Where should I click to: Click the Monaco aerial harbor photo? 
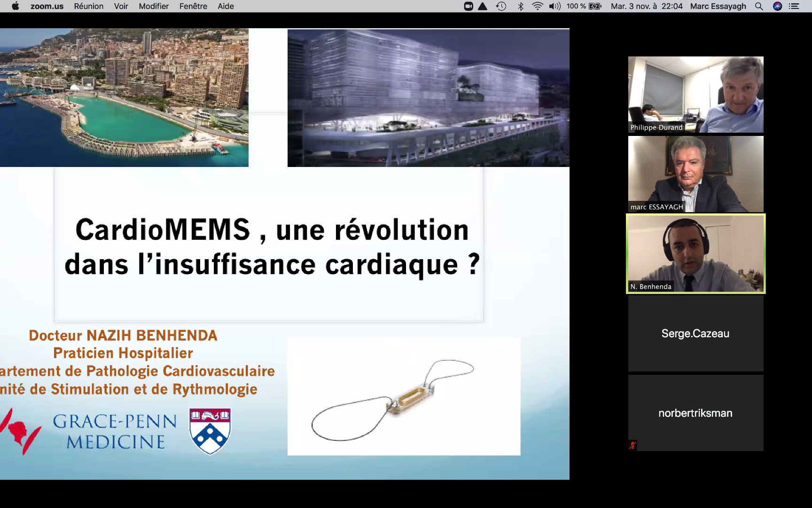tap(124, 98)
